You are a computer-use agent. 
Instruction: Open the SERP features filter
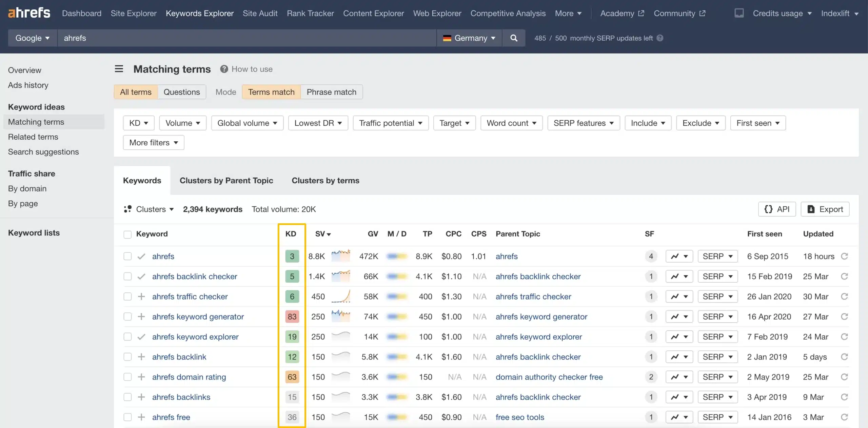pos(584,123)
